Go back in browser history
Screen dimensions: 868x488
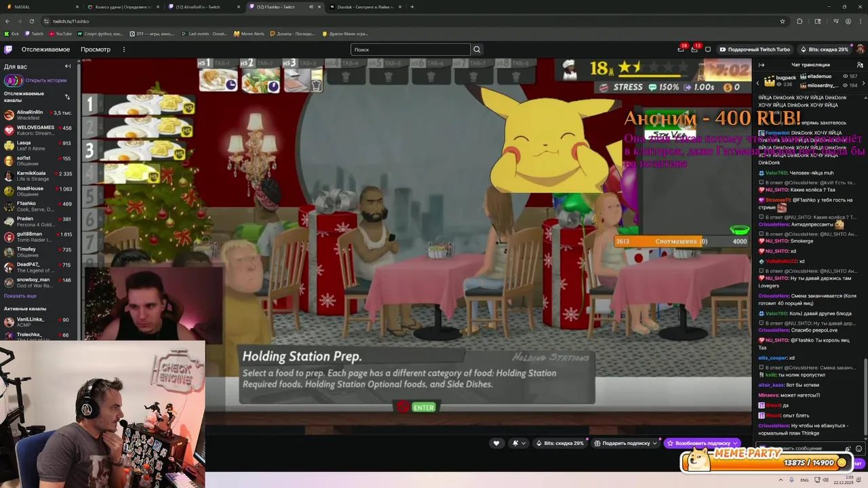(7, 21)
